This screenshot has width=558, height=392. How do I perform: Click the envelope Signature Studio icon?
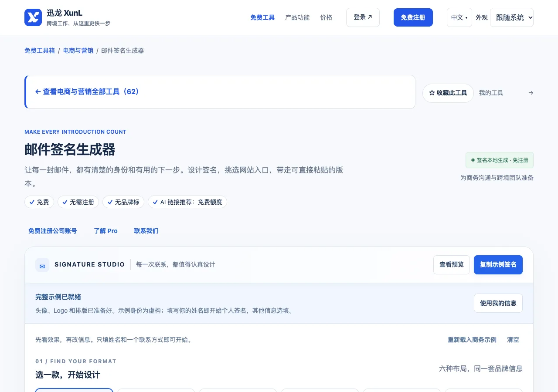tap(42, 265)
